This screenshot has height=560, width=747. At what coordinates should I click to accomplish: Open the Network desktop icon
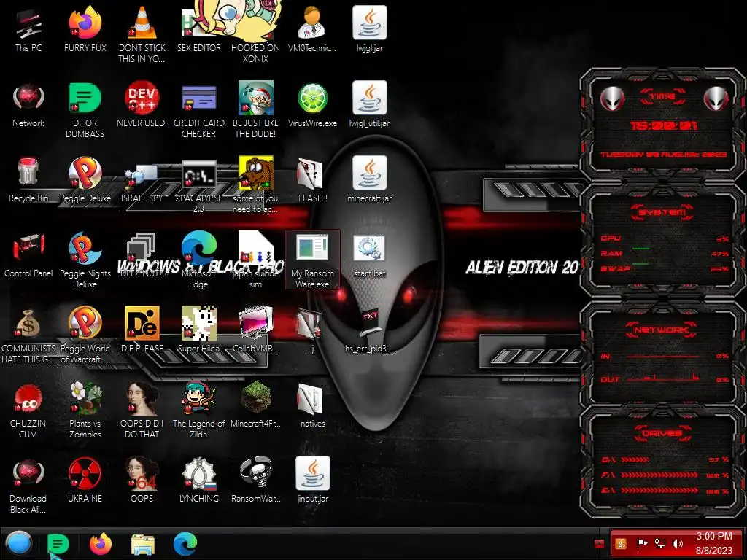[x=28, y=105]
